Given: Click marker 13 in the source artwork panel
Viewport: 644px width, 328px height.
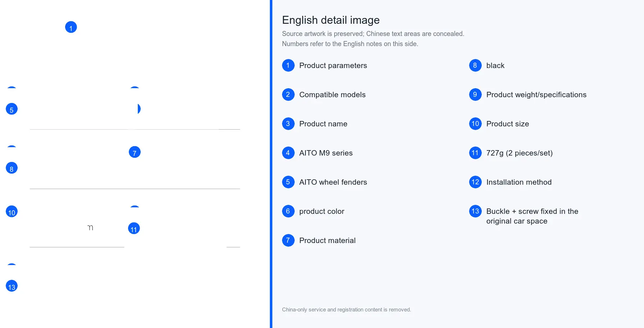Looking at the screenshot, I should (12, 286).
